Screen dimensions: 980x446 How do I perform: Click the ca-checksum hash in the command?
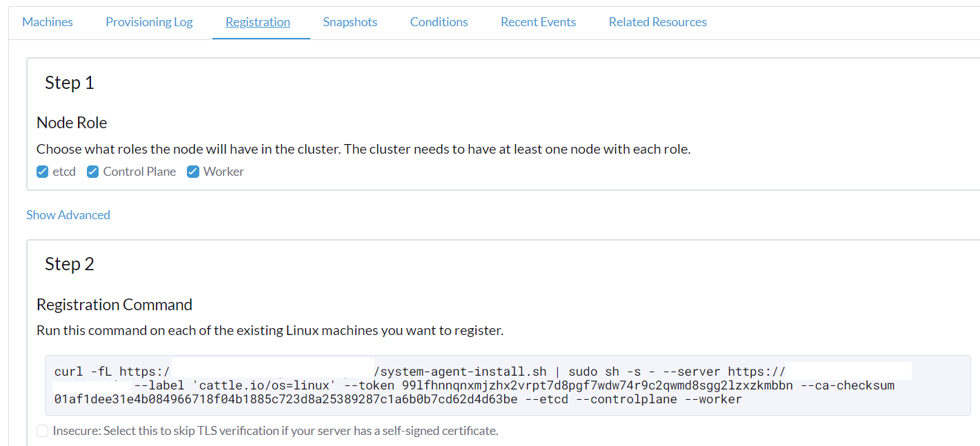coord(286,399)
